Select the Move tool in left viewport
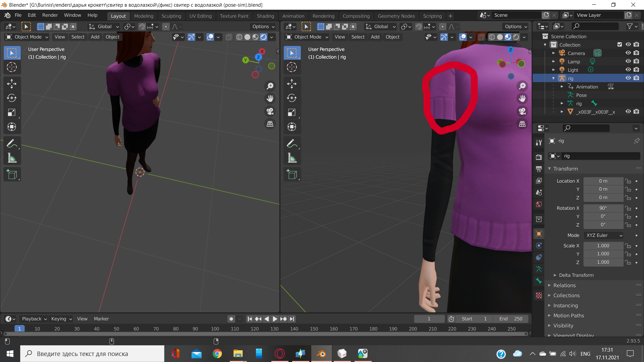644x362 pixels. [12, 83]
